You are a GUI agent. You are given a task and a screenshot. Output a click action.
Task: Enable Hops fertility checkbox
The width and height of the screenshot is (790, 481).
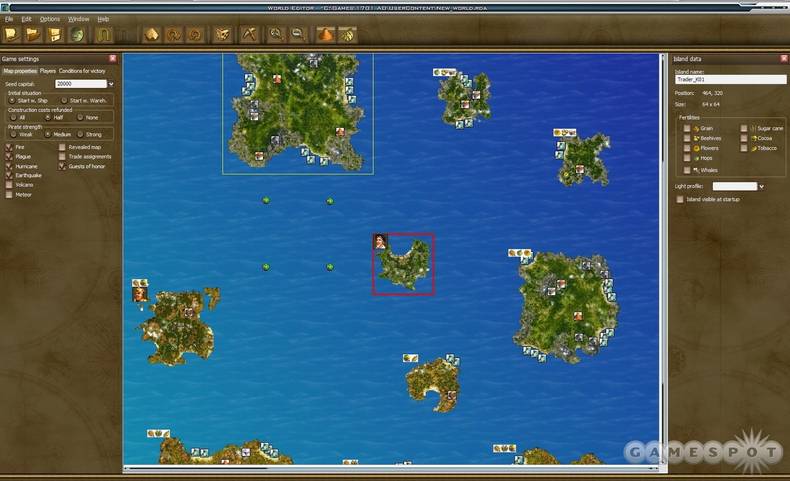coord(687,158)
